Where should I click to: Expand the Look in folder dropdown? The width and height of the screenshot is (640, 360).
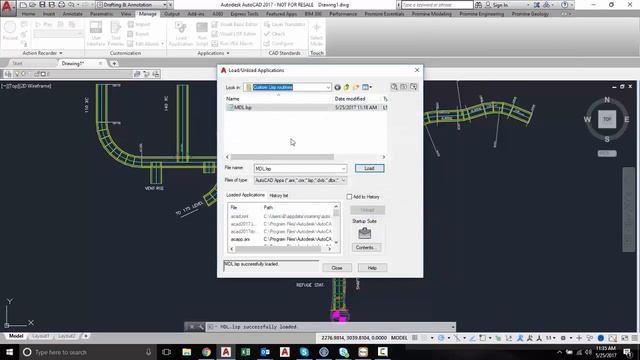tap(328, 87)
